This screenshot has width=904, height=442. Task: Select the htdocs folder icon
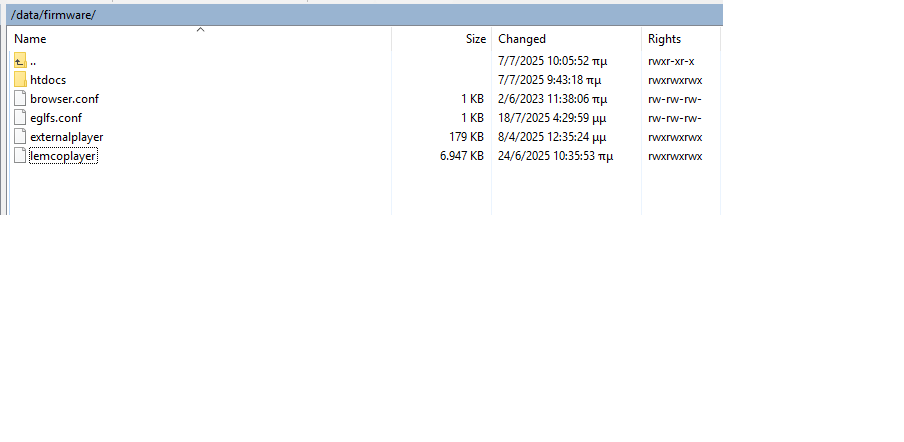20,80
